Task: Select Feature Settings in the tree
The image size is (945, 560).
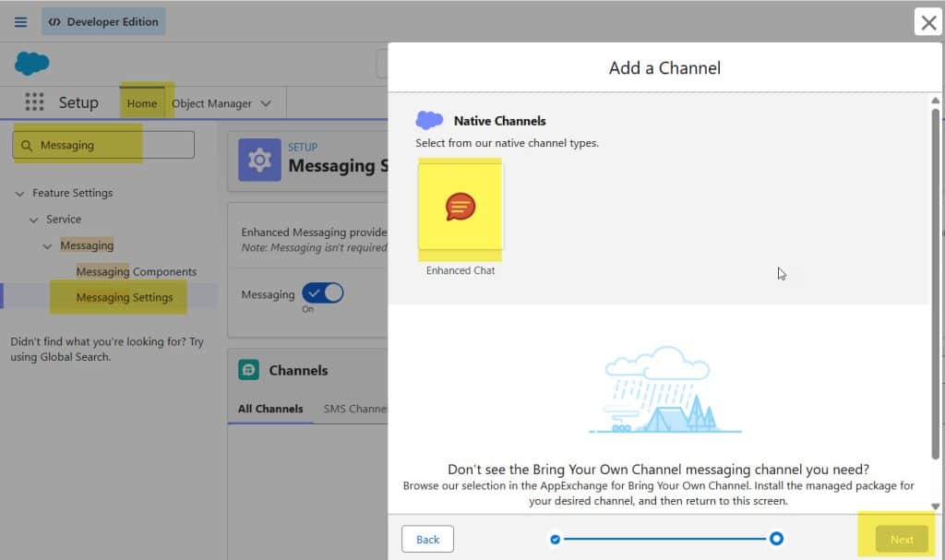Action: coord(72,193)
